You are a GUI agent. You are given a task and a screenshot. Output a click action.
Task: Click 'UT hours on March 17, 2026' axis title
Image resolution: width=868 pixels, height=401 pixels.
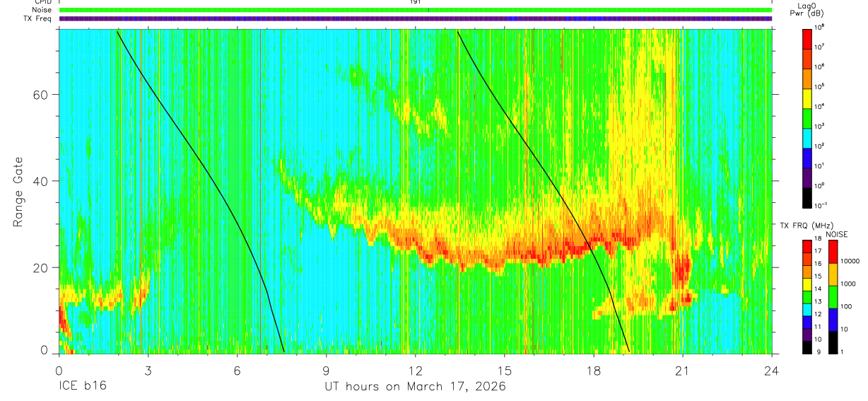click(415, 387)
